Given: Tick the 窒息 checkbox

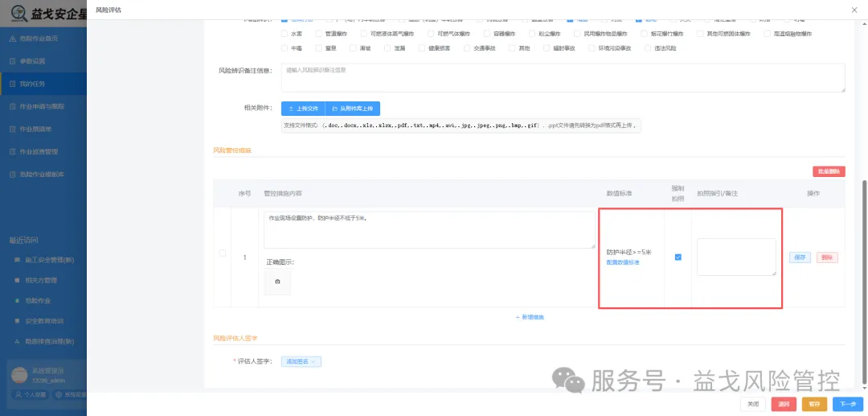Looking at the screenshot, I should click(x=319, y=48).
